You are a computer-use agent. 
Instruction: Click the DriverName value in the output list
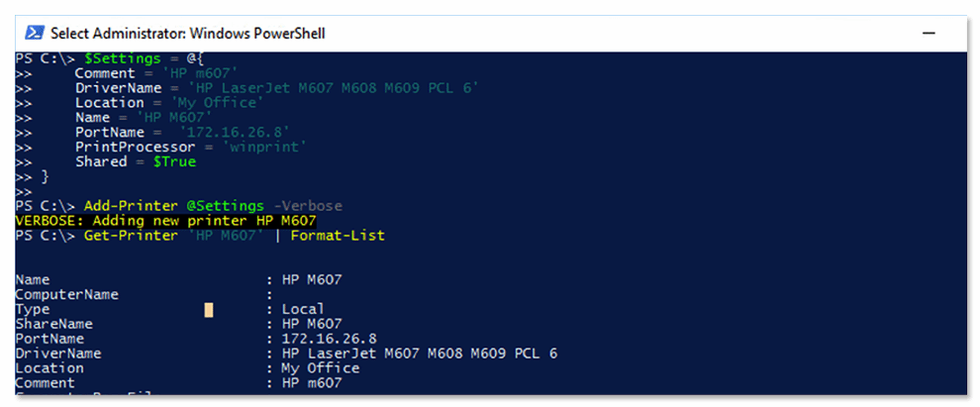click(420, 354)
